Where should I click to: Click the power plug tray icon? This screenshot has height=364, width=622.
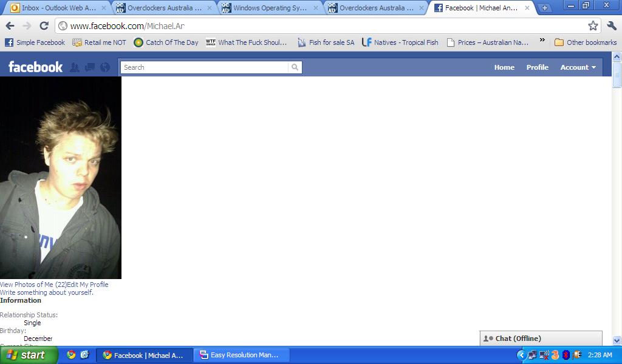tap(577, 355)
